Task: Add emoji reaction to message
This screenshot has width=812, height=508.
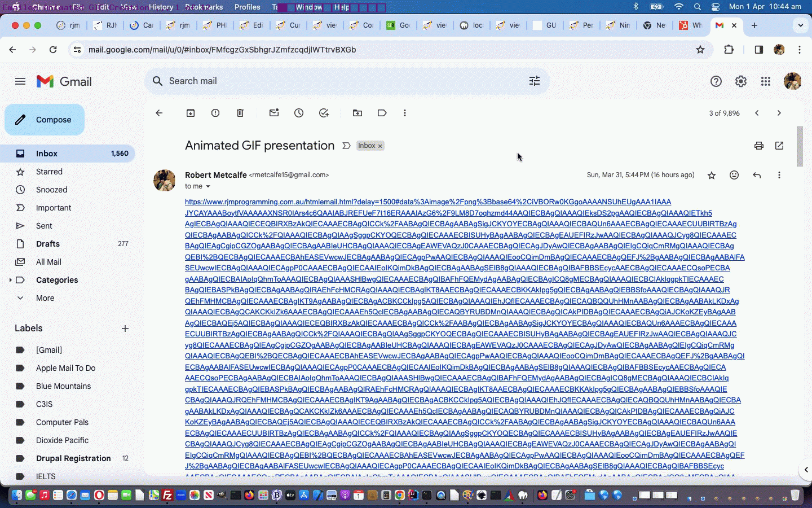Action: pos(734,176)
